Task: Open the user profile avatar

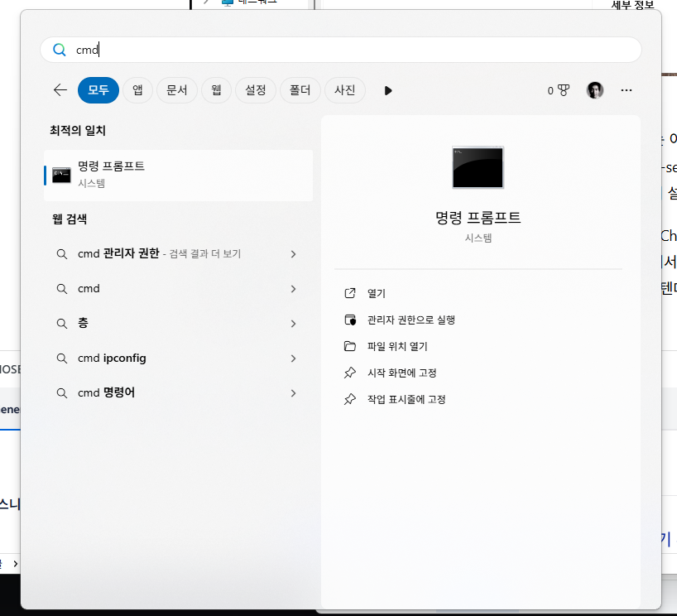Action: [x=595, y=90]
